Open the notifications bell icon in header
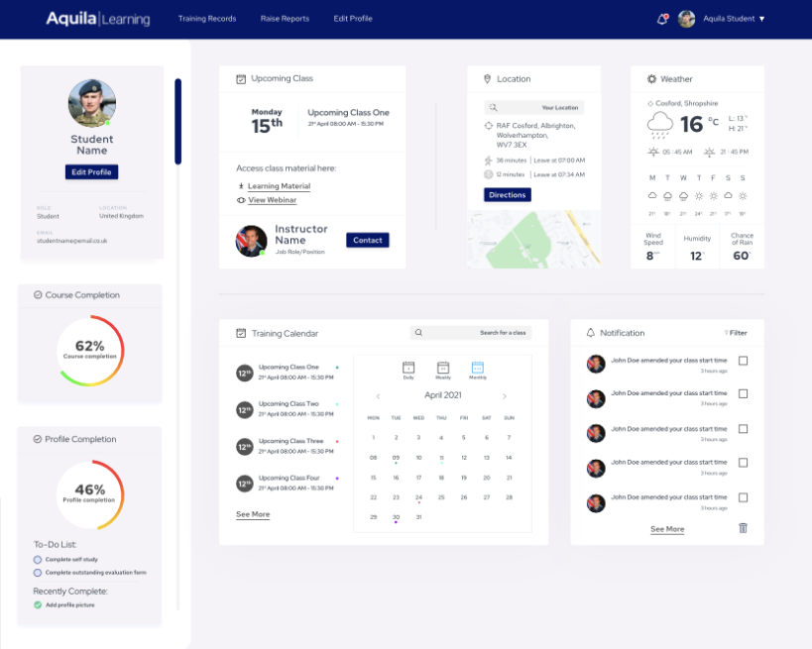The width and height of the screenshot is (812, 649). point(662,19)
